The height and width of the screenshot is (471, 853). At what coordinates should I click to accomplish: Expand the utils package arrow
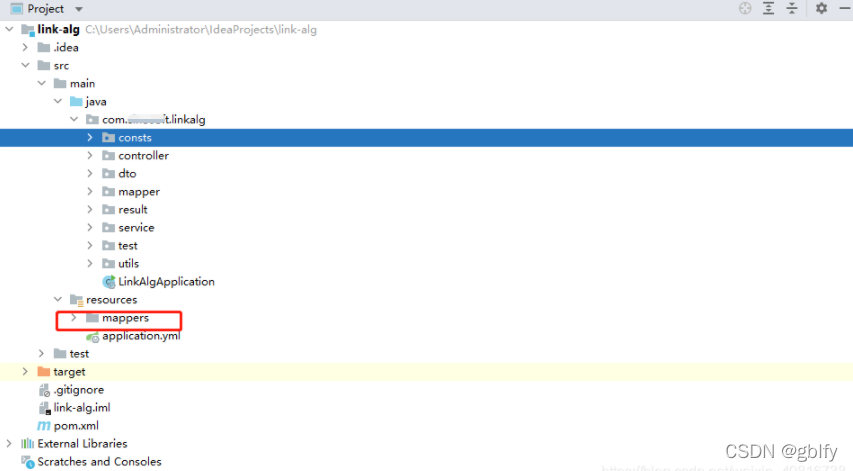click(x=90, y=263)
